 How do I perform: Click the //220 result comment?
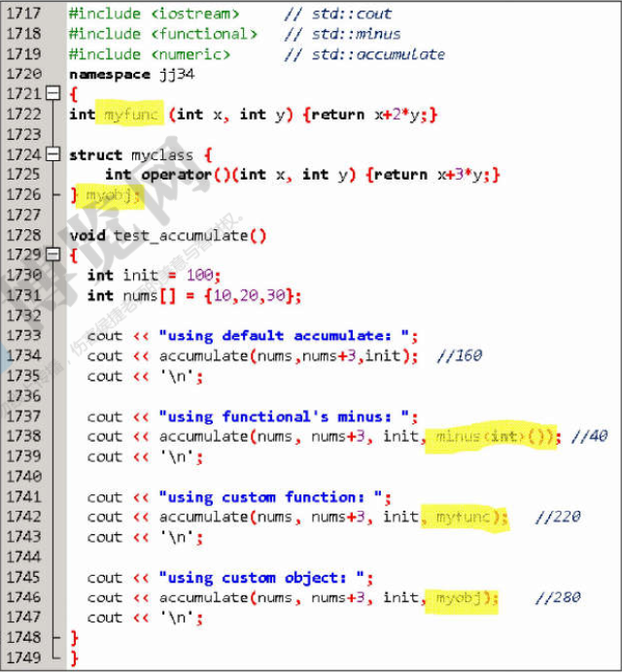tap(557, 517)
